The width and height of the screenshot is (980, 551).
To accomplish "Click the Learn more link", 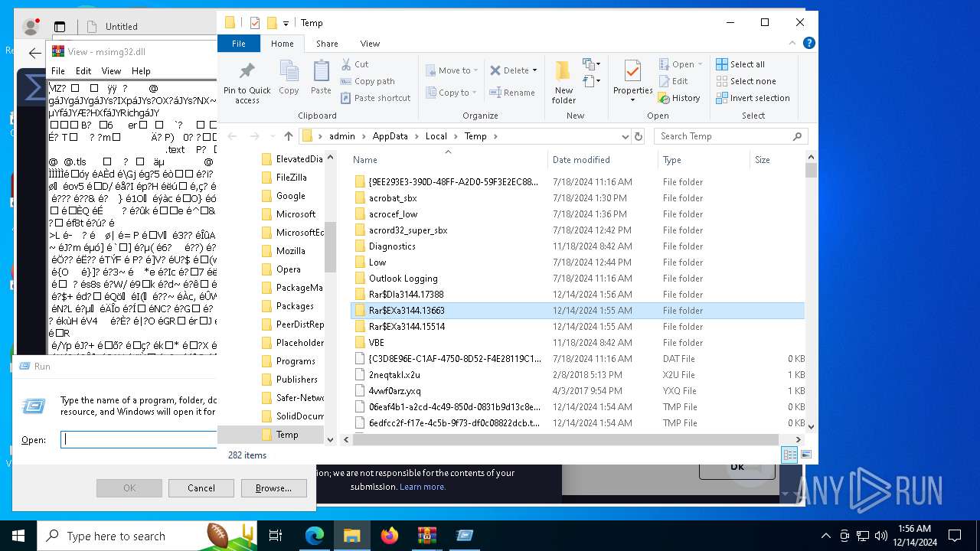I will click(422, 487).
